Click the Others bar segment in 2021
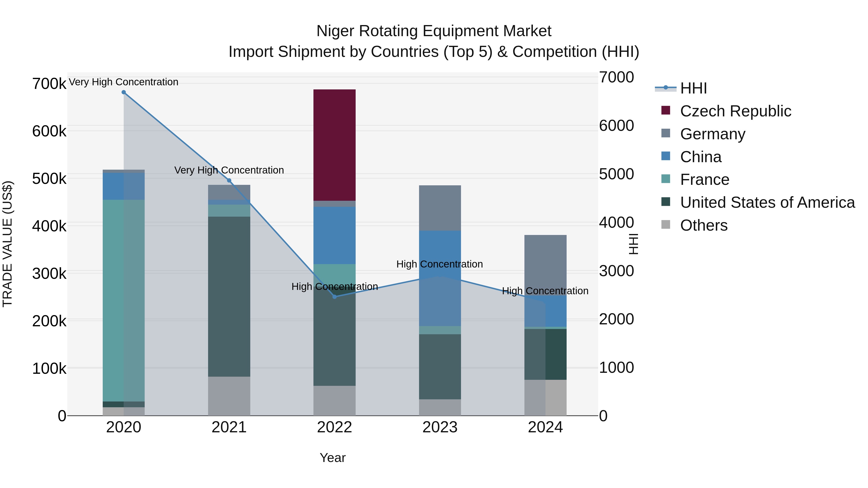The image size is (868, 488). [229, 396]
